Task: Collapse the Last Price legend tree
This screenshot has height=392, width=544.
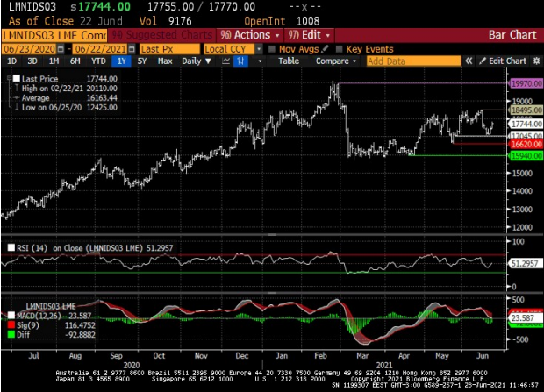Action: 10,78
